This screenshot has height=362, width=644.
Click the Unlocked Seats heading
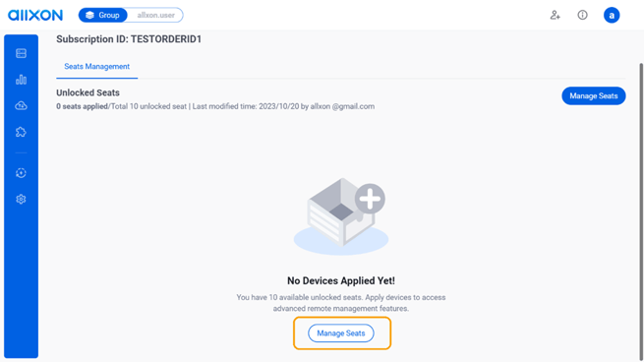coord(88,92)
